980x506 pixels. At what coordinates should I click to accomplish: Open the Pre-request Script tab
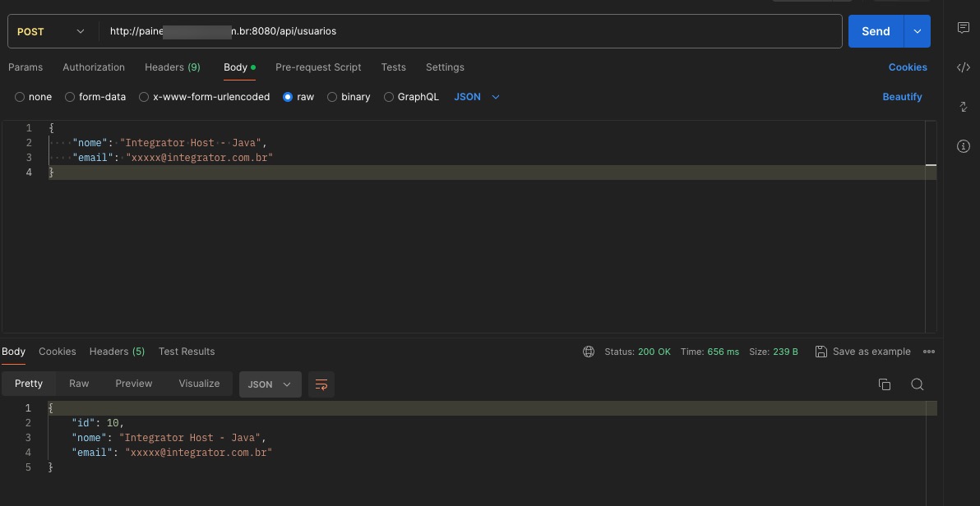(318, 67)
